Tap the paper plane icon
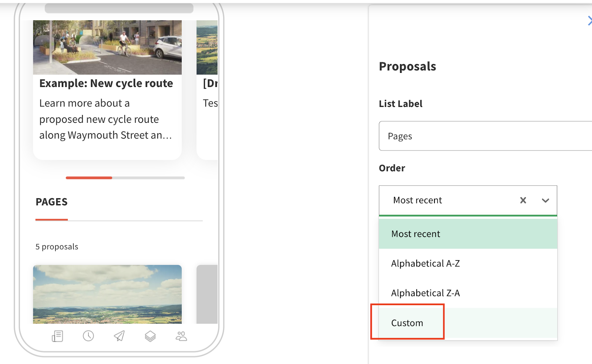This screenshot has width=592, height=364. 119,336
